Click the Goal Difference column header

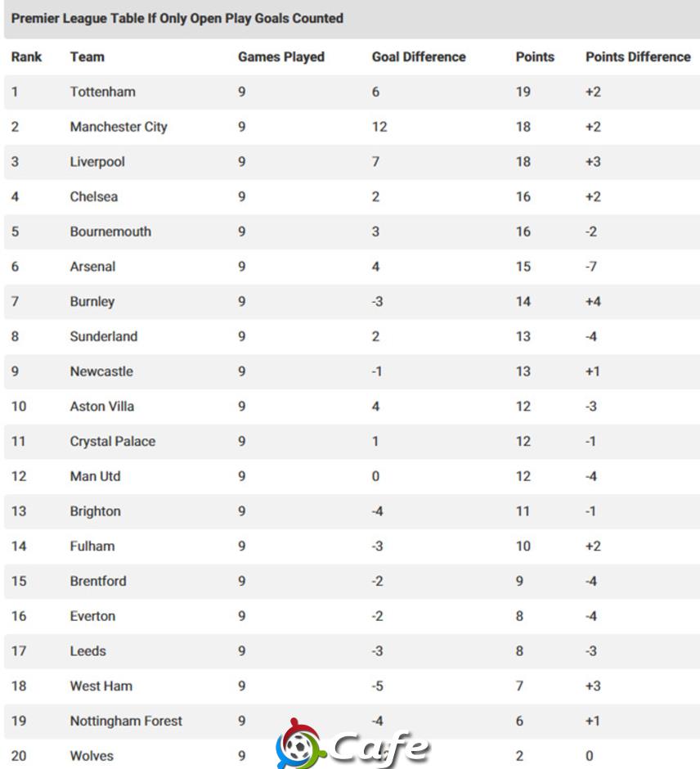click(419, 57)
